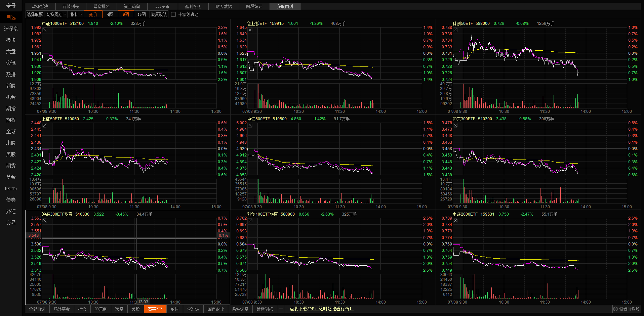
Task: Switch to the 增仓排名 tab
Action: [x=101, y=6]
